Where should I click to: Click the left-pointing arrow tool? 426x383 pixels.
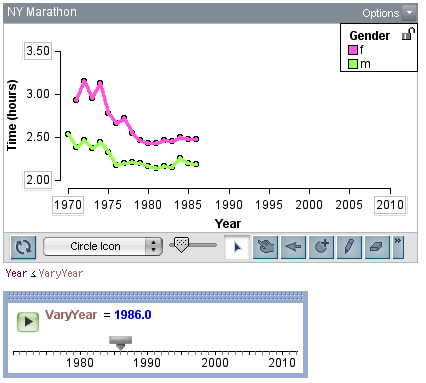coord(293,247)
